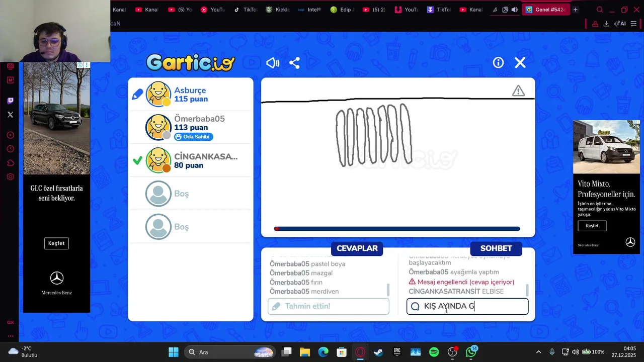Click Keşfet on the GLC ad
This screenshot has width=644, height=362.
click(56, 243)
